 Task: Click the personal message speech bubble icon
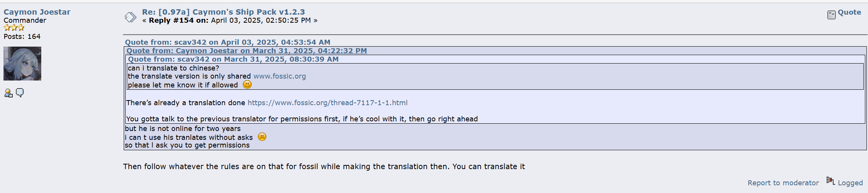(20, 93)
